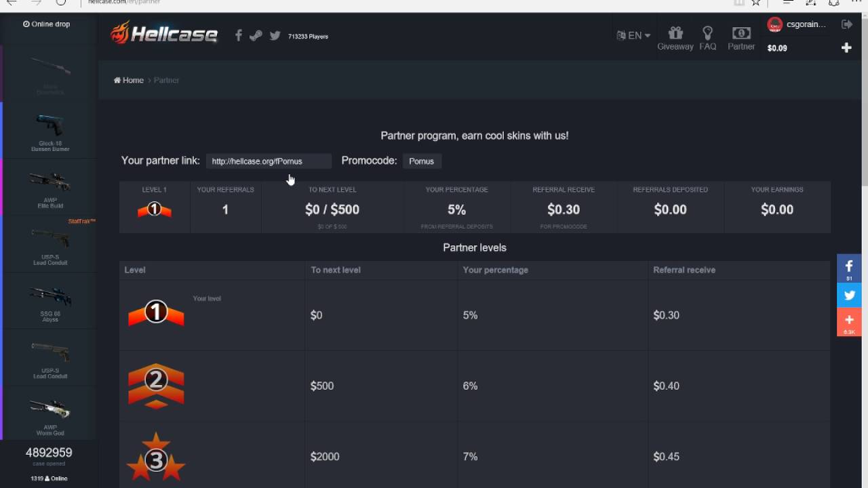The height and width of the screenshot is (488, 868).
Task: Click the Level 1 badge in stats bar
Action: 155,210
